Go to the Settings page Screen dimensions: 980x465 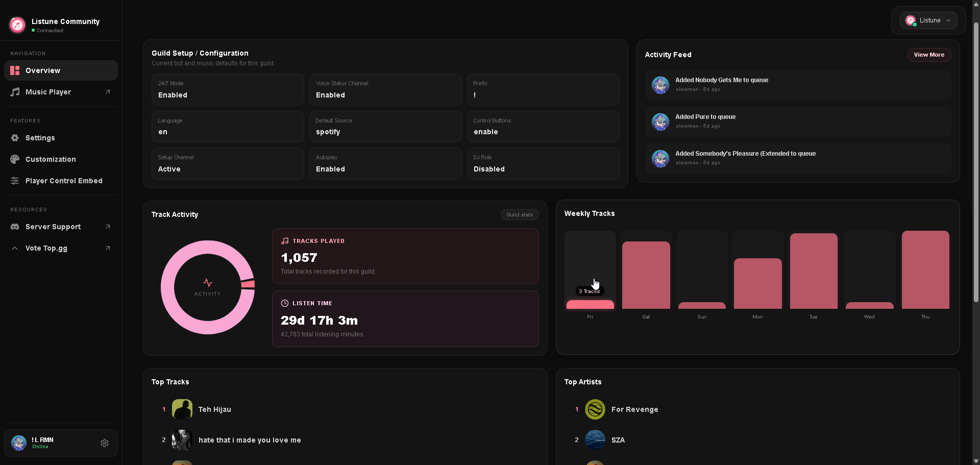[61, 138]
